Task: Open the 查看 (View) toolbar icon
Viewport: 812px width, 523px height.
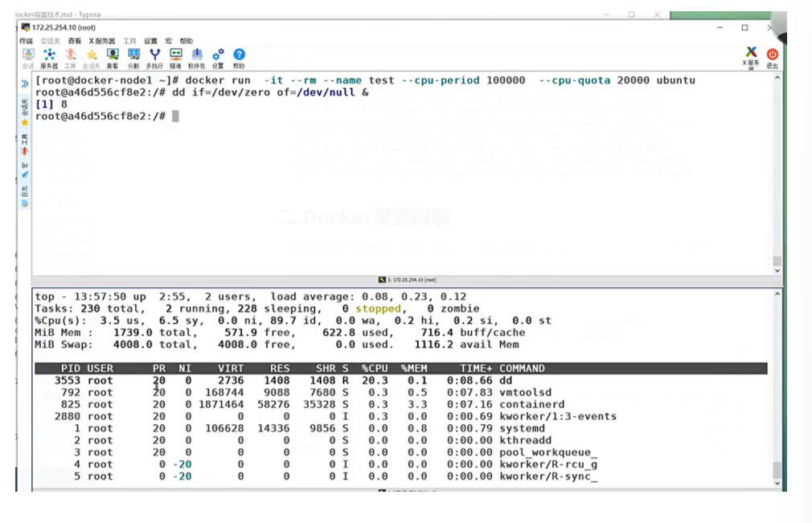Action: [113, 58]
